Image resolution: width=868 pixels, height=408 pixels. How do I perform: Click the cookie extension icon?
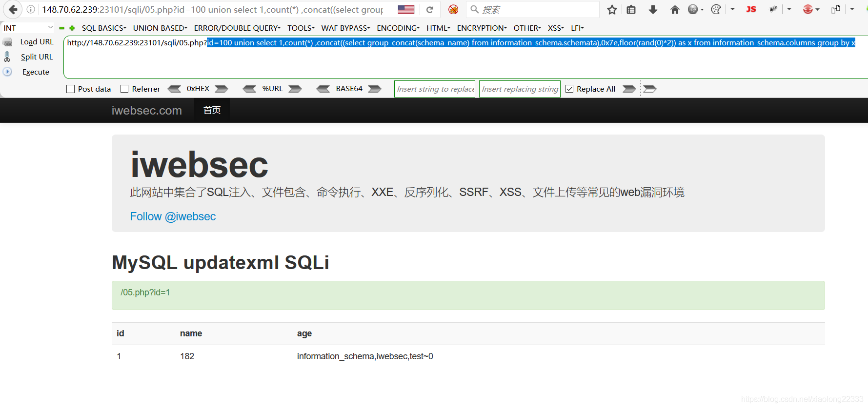tap(716, 9)
